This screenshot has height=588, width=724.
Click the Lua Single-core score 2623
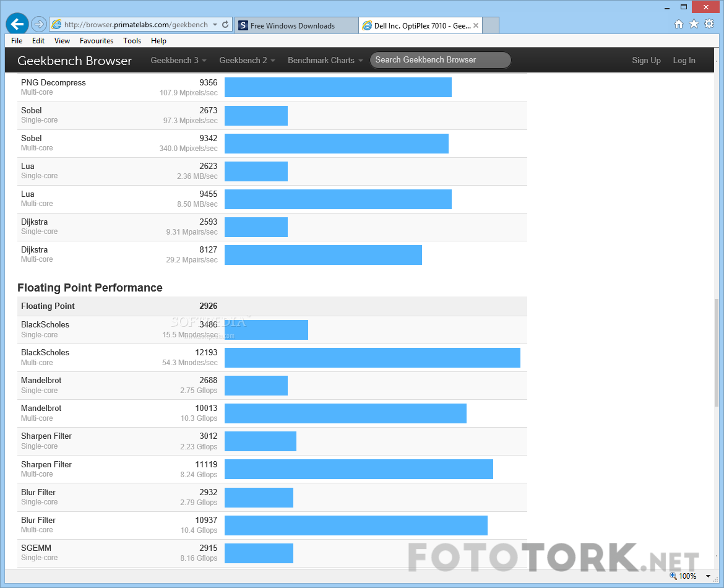tap(209, 166)
